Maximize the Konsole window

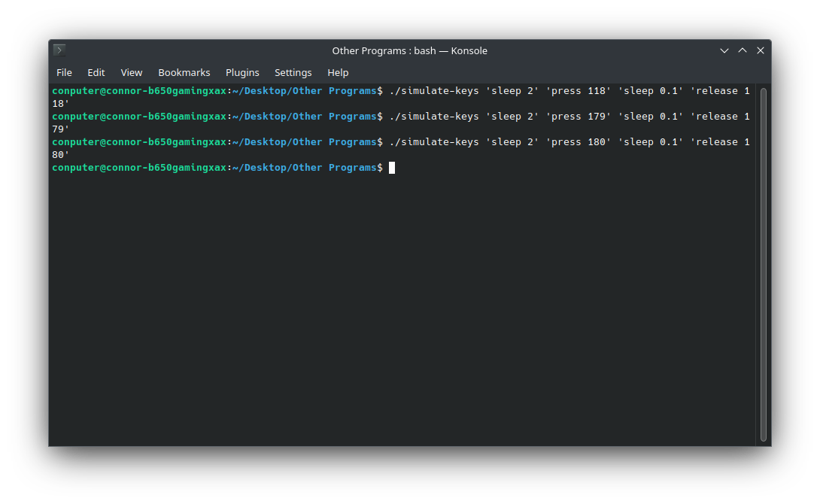pos(743,50)
